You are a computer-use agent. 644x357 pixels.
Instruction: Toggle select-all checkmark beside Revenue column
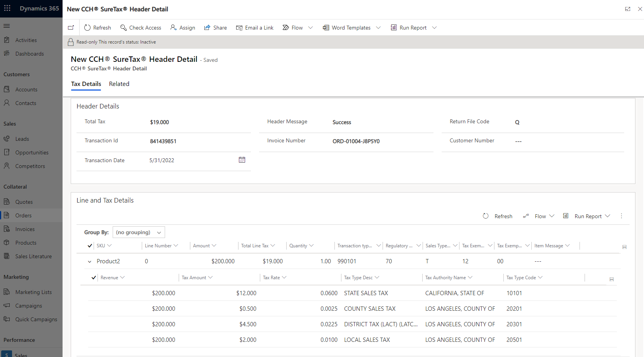coord(94,278)
